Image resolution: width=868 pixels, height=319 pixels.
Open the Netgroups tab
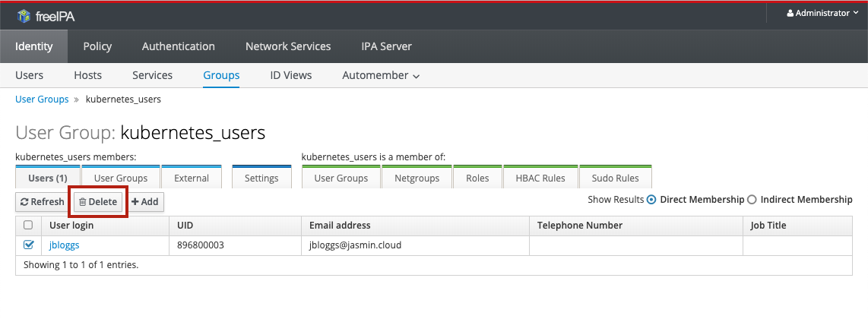coord(417,178)
